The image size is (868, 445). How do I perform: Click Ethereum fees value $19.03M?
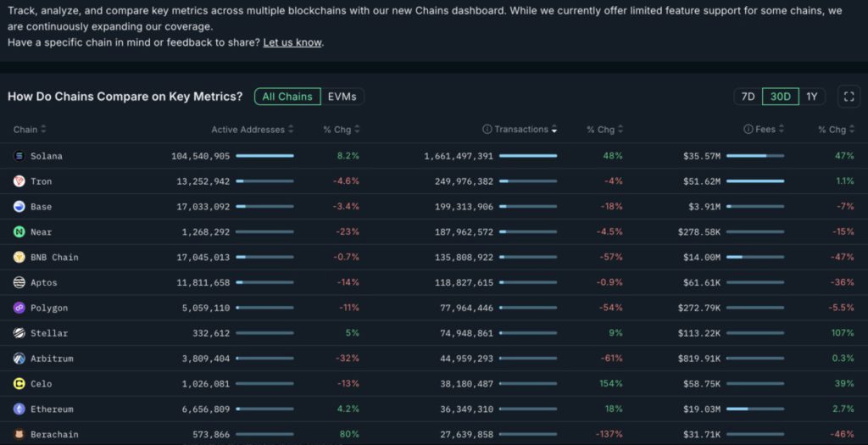click(702, 409)
